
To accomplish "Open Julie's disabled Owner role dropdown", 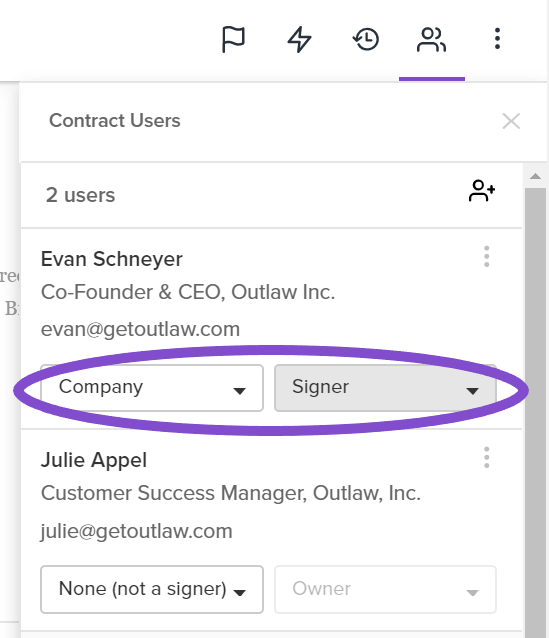I will click(x=385, y=589).
